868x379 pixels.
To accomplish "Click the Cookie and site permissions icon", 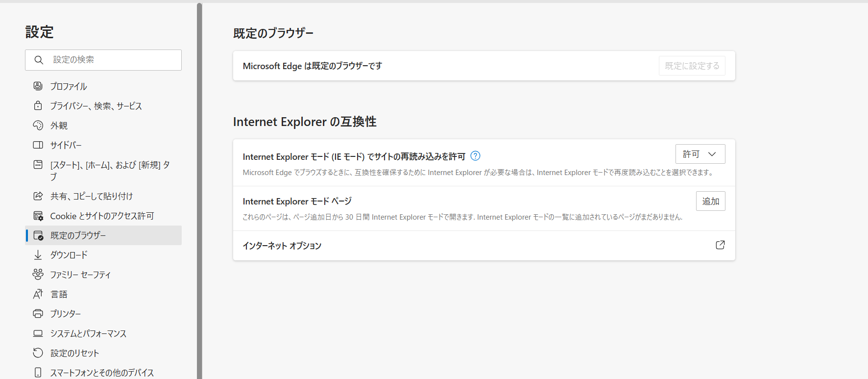I will click(38, 216).
